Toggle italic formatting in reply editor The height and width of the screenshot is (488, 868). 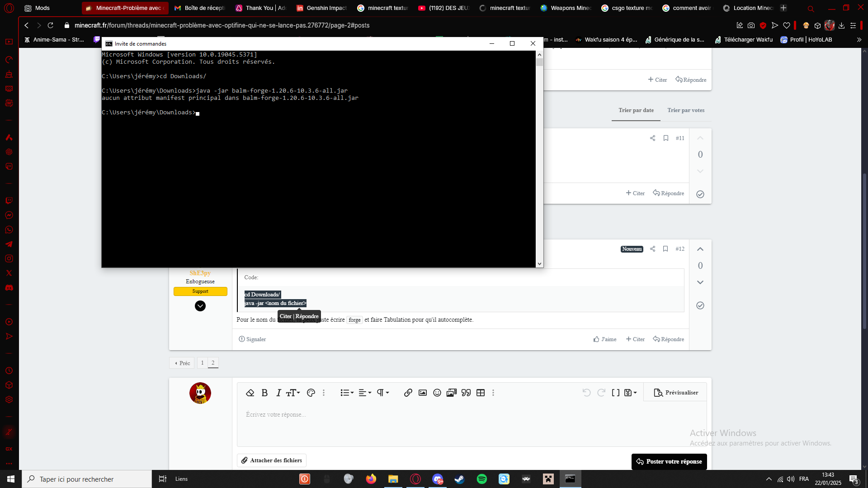(x=278, y=393)
